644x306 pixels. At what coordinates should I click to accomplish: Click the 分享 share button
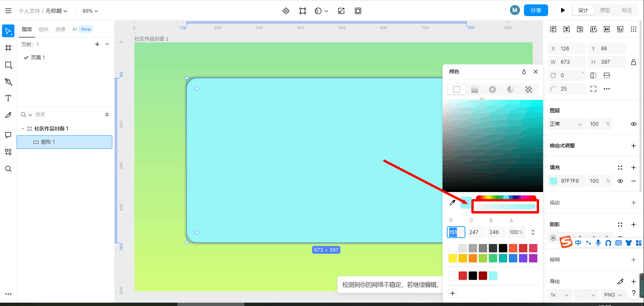[x=536, y=10]
